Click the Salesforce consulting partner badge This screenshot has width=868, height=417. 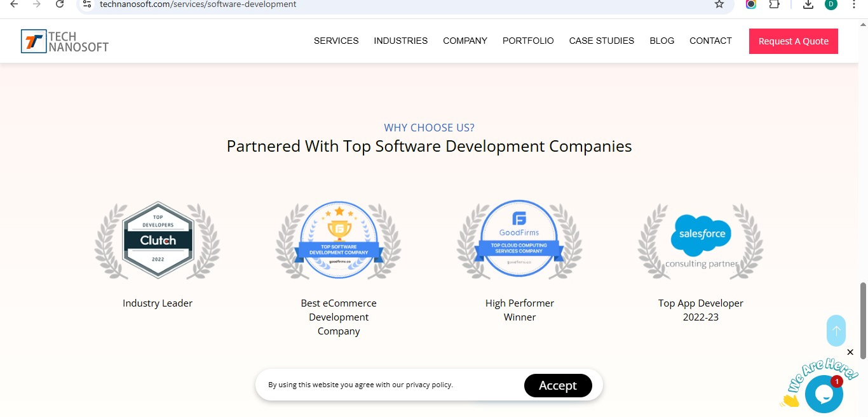[x=701, y=241]
